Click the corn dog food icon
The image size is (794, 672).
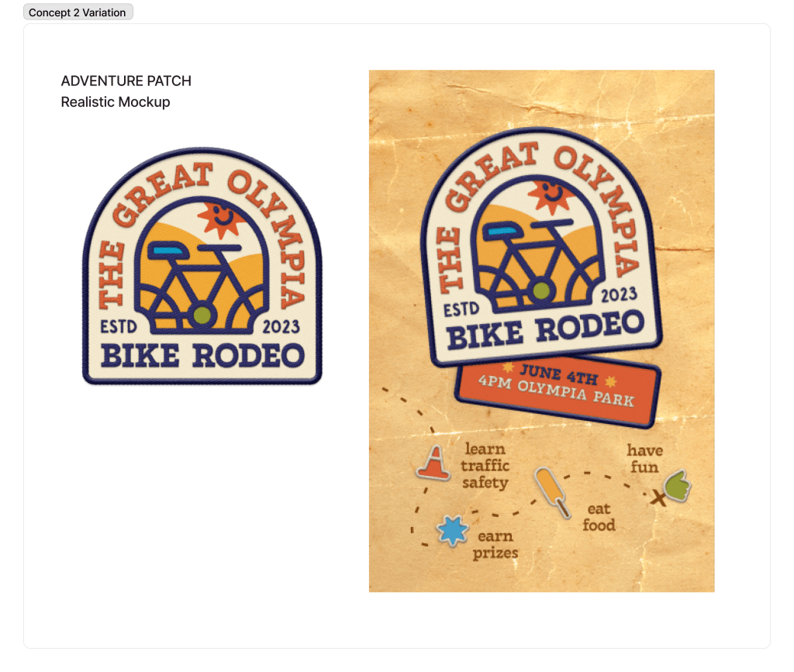(x=552, y=492)
